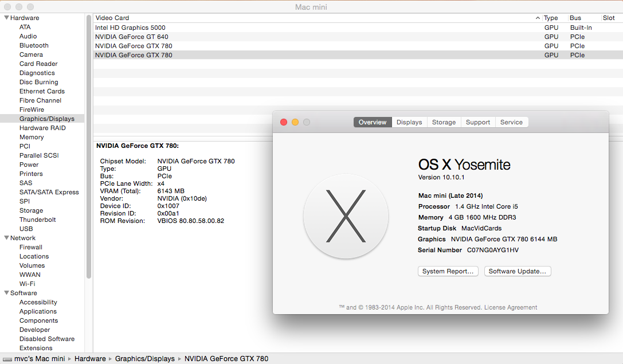Select Bluetooth in the sidebar

[34, 45]
